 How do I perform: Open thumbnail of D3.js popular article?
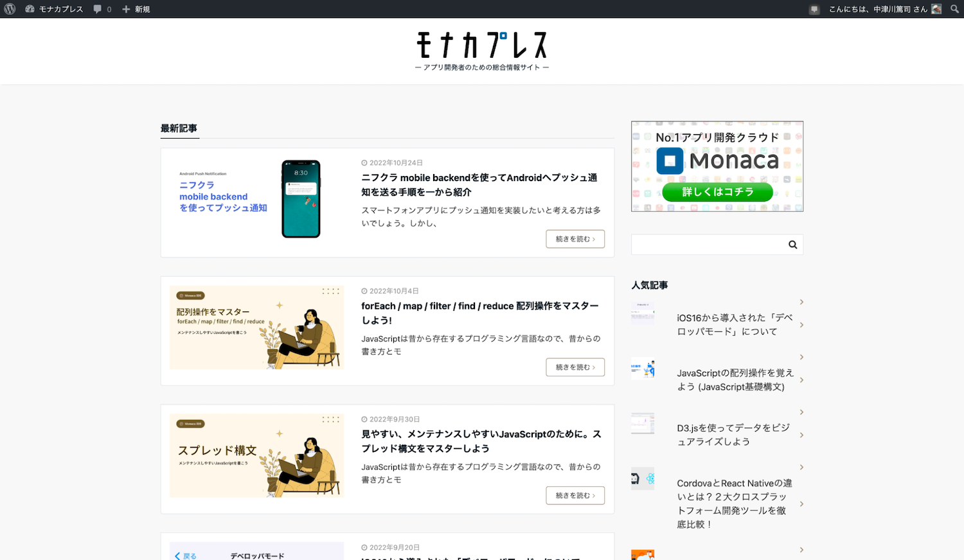643,423
